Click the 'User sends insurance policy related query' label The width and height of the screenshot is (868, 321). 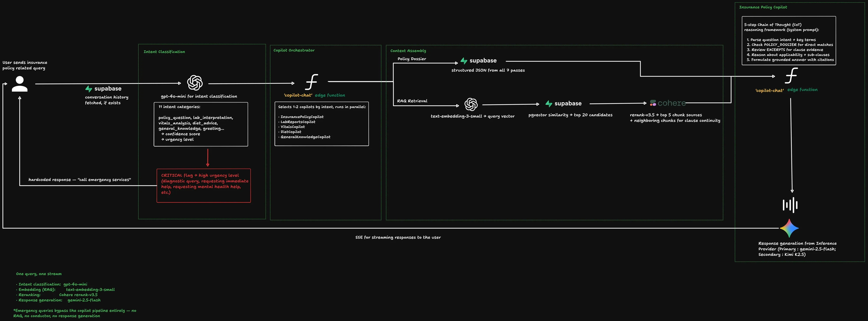pyautogui.click(x=25, y=65)
